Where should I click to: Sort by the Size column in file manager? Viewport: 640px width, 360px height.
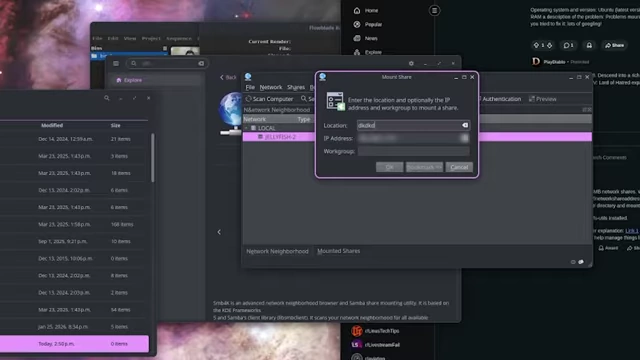[116, 125]
